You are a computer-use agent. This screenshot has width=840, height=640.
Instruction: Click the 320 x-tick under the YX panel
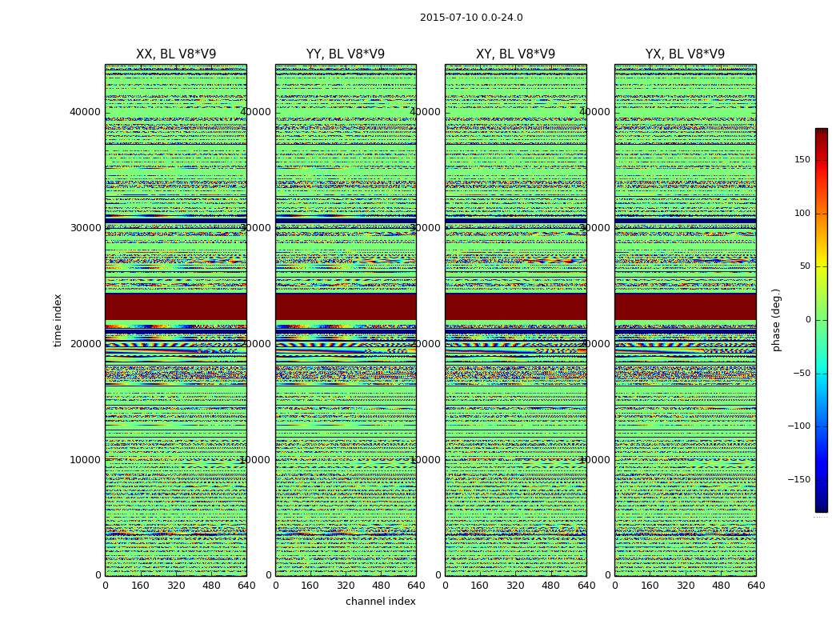pos(686,586)
